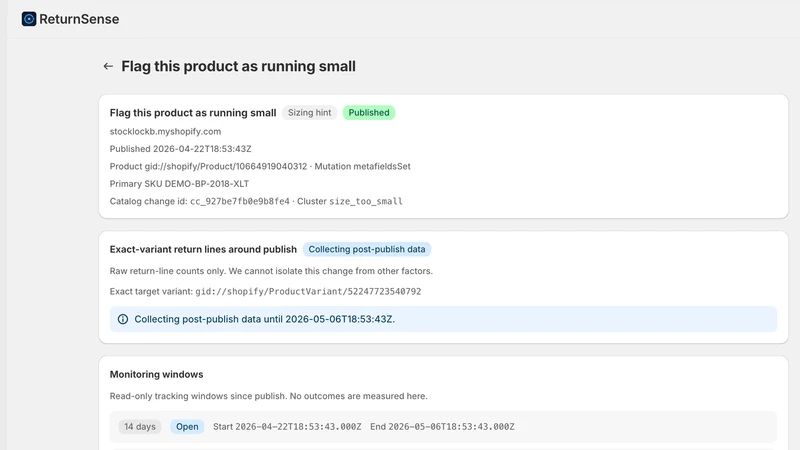Image resolution: width=800 pixels, height=450 pixels.
Task: Click Collecting post-publish data until banner text
Action: pos(265,319)
